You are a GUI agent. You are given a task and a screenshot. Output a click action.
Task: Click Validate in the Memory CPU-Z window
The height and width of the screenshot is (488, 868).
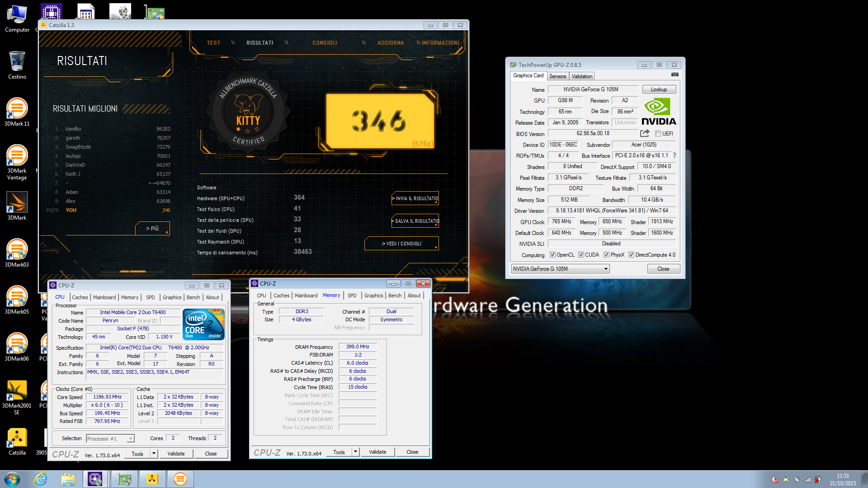click(x=377, y=452)
